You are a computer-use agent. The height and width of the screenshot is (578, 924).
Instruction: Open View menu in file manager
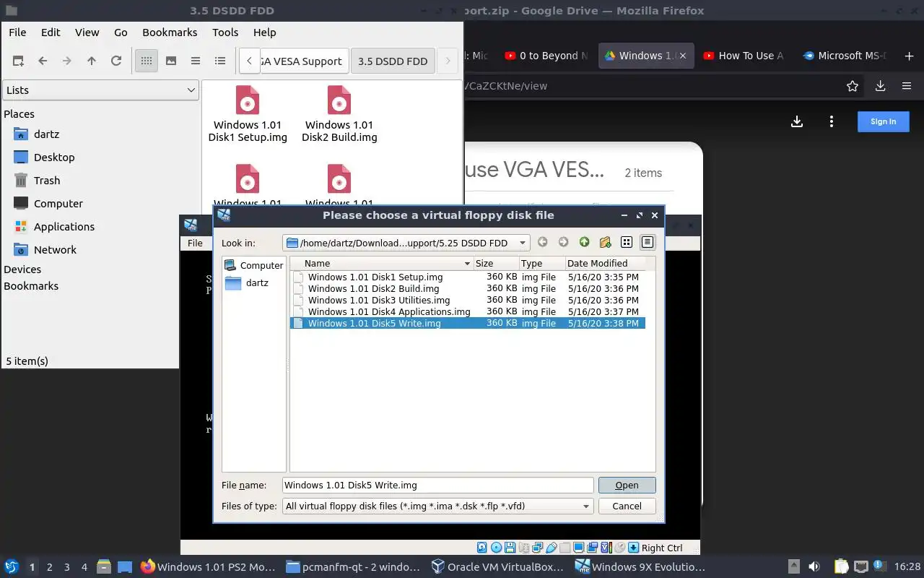coord(87,33)
